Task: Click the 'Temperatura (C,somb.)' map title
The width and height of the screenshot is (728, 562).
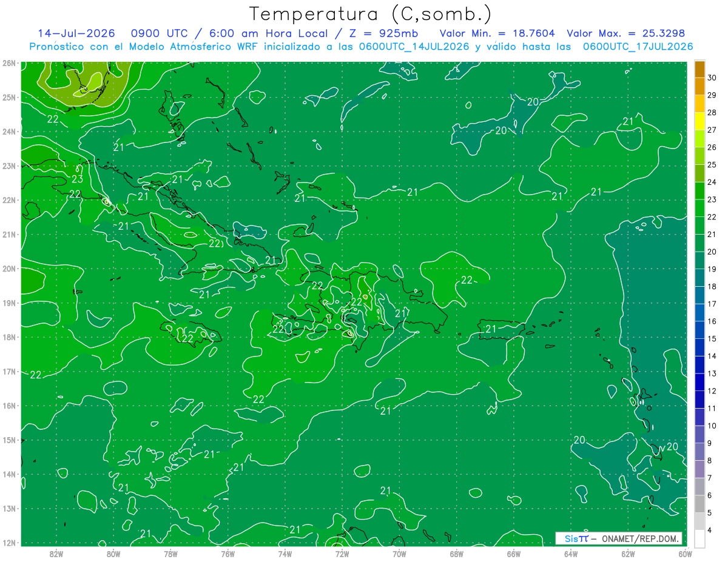Action: (x=370, y=13)
